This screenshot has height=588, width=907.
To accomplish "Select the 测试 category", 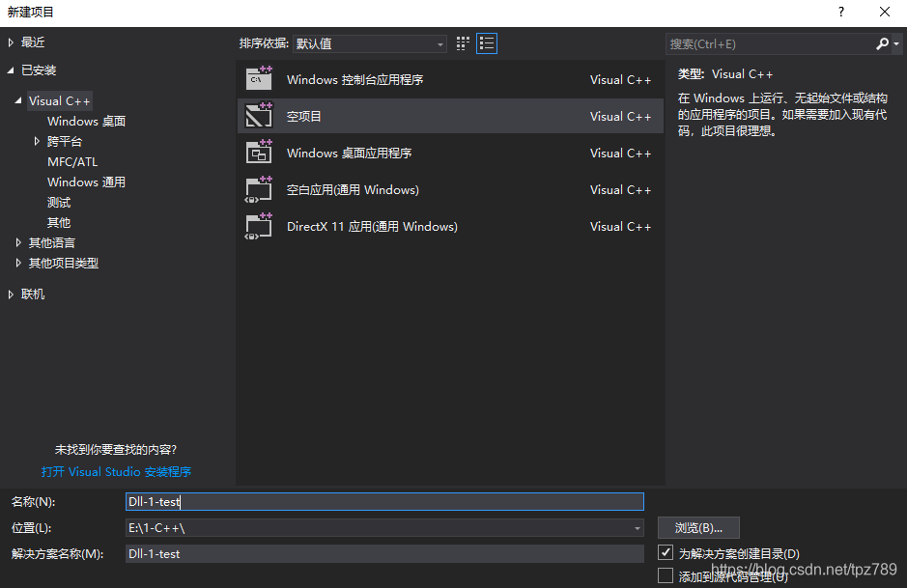I will (59, 203).
